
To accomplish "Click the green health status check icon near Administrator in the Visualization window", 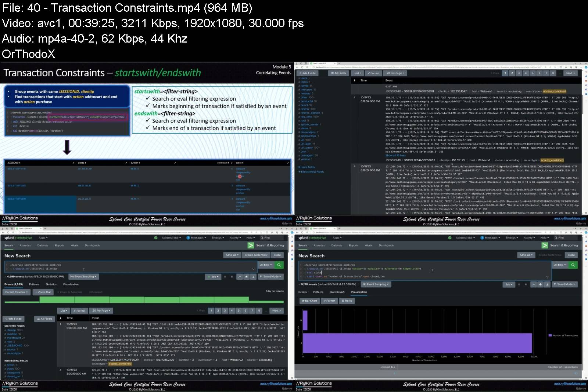I will pos(449,238).
